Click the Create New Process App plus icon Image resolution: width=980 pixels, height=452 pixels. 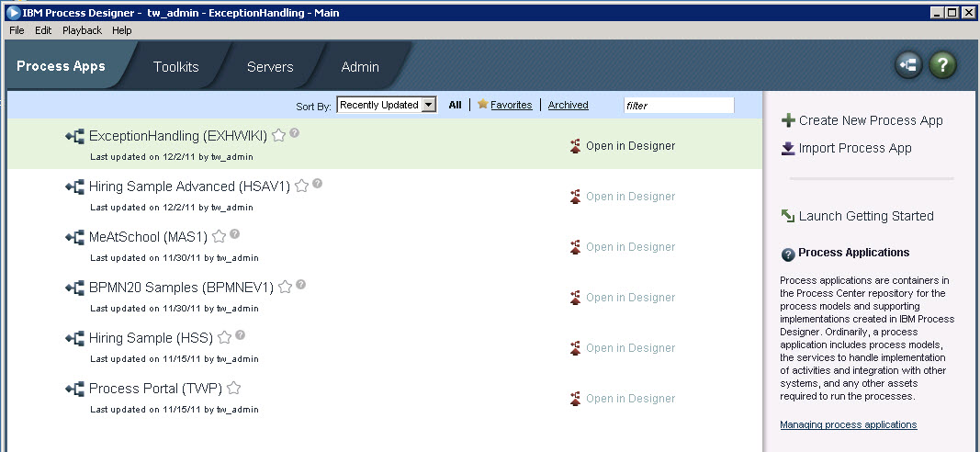pos(787,120)
